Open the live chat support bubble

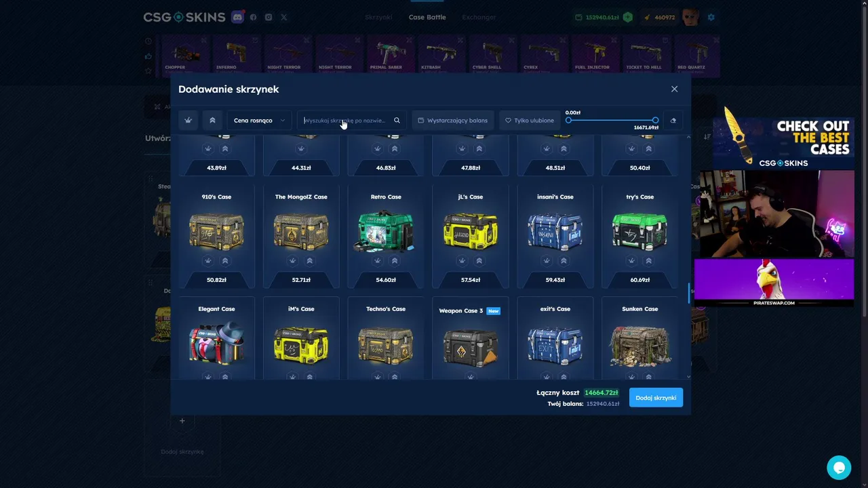pos(839,468)
